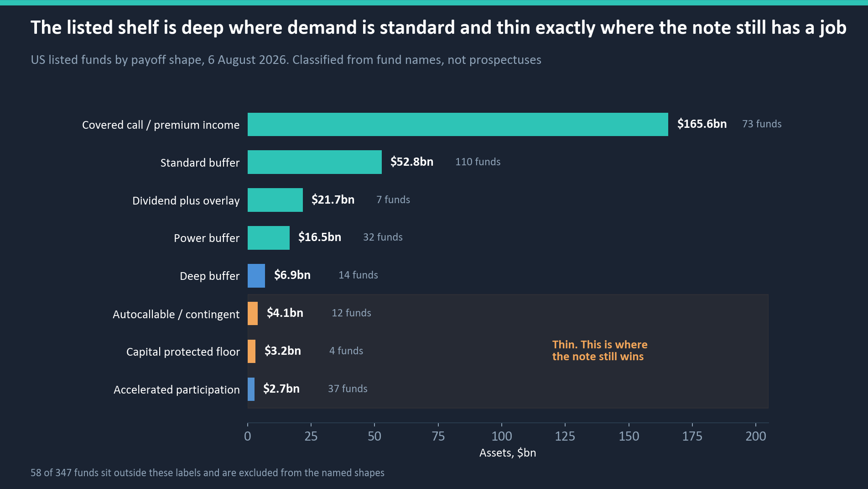Click the orange Capital protected floor bar
The image size is (868, 489).
[251, 351]
